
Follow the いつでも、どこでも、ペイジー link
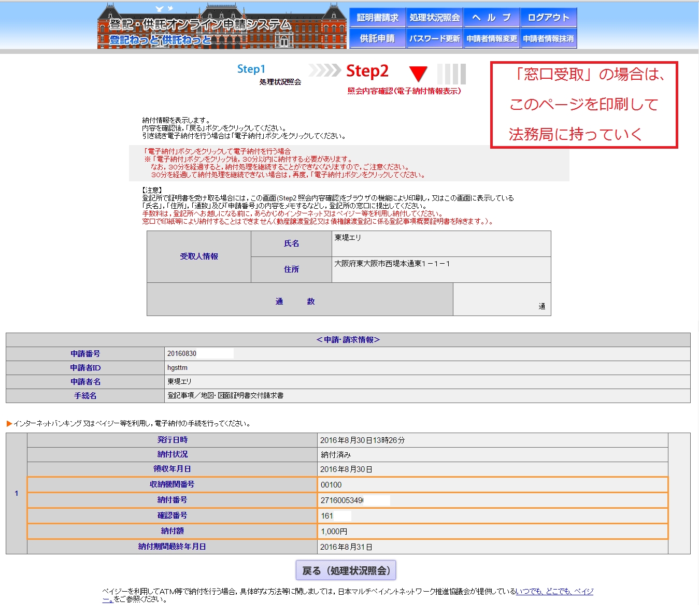[x=554, y=591]
